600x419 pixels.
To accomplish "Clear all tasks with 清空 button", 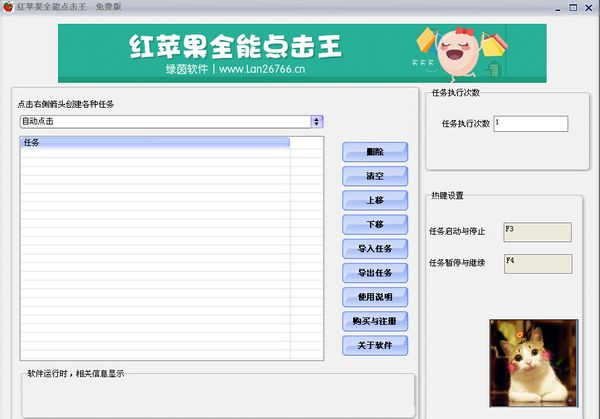I will coord(375,176).
